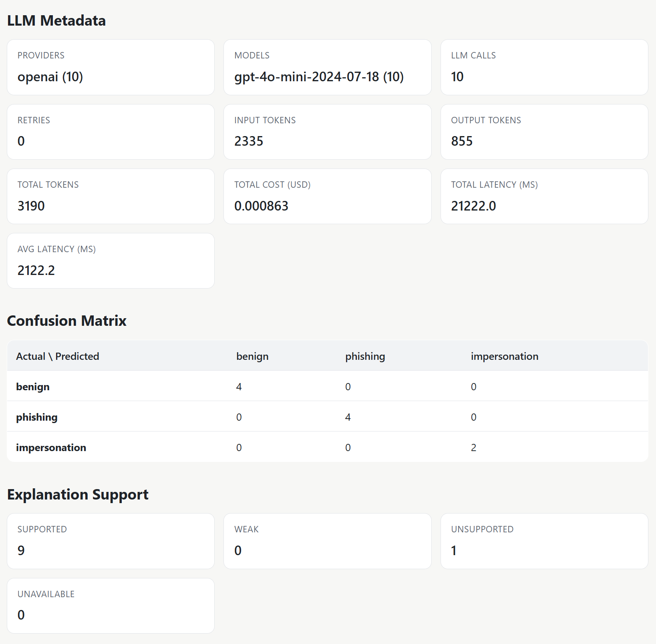Viewport: 656px width, 644px height.
Task: Click the "RETRIES" card label
Action: click(34, 120)
